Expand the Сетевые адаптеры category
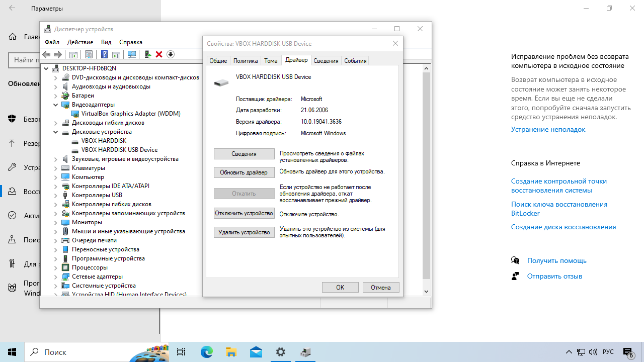 tap(56, 277)
